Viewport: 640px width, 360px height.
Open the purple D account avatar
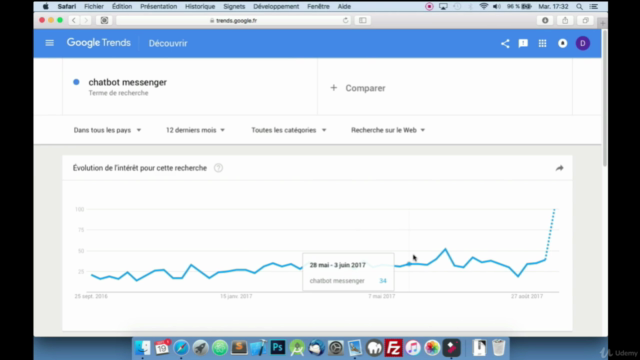(583, 43)
